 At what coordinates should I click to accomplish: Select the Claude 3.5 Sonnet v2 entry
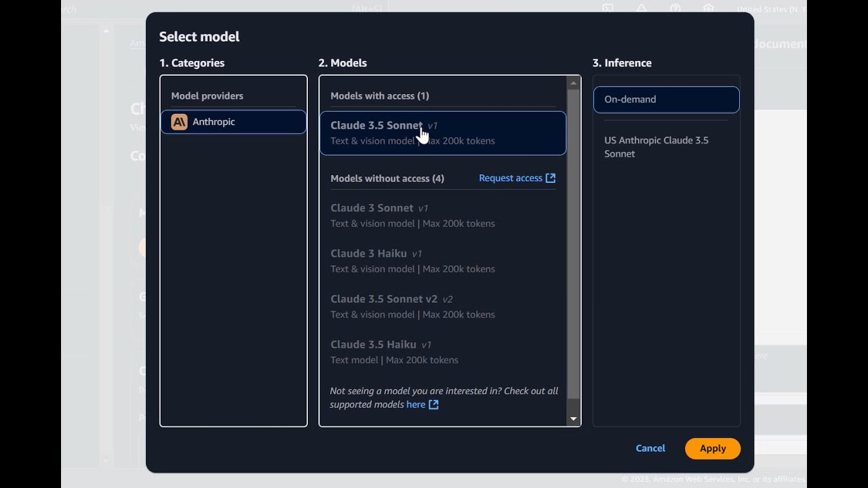(x=443, y=306)
